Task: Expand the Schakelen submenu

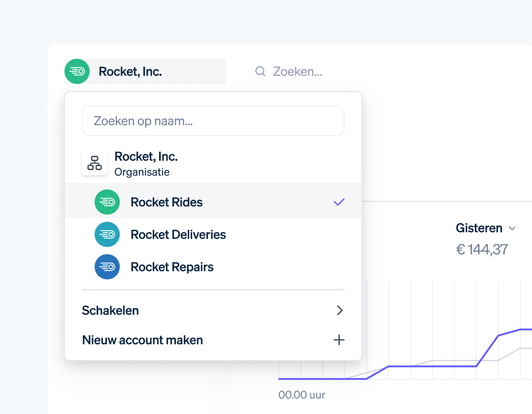Action: pyautogui.click(x=339, y=310)
